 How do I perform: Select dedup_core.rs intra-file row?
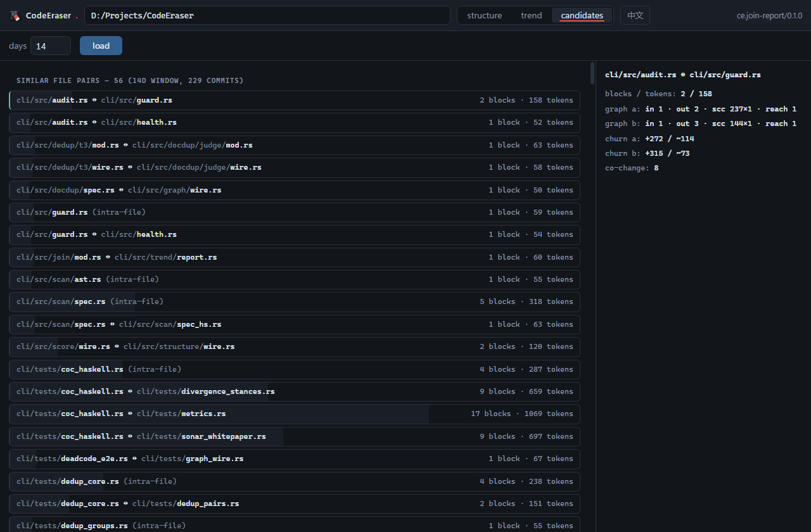(x=295, y=481)
